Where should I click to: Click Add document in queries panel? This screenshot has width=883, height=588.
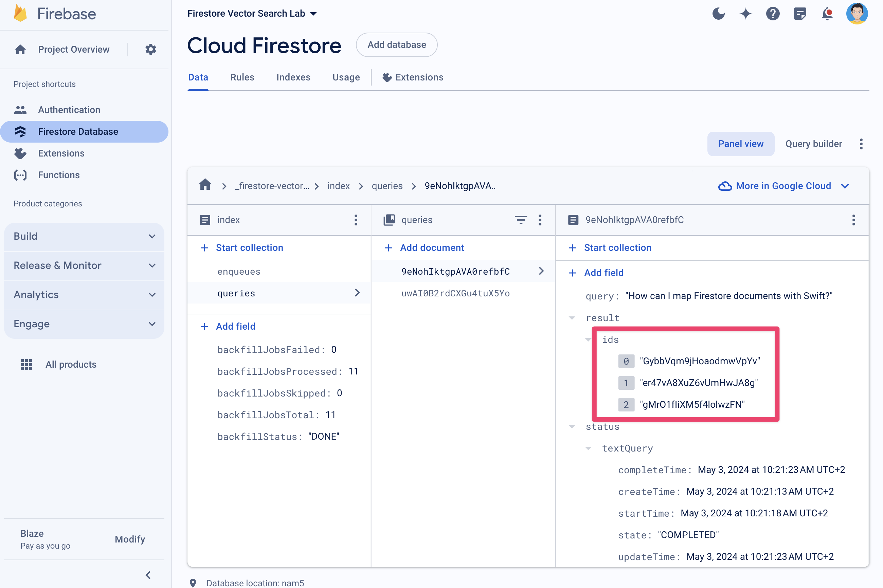point(425,247)
